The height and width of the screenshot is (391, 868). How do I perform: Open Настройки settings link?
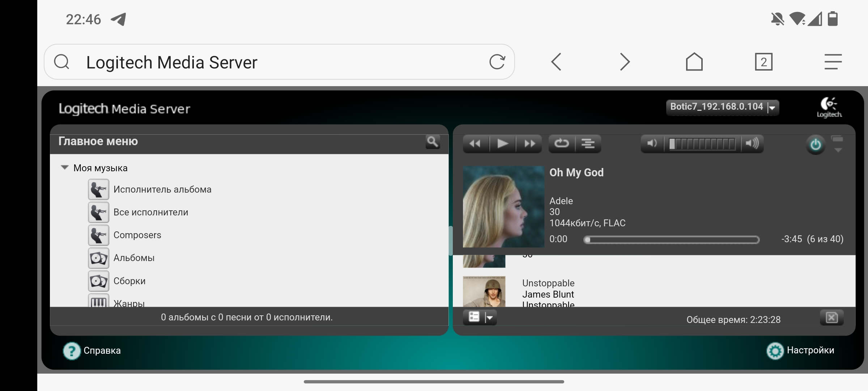(810, 350)
